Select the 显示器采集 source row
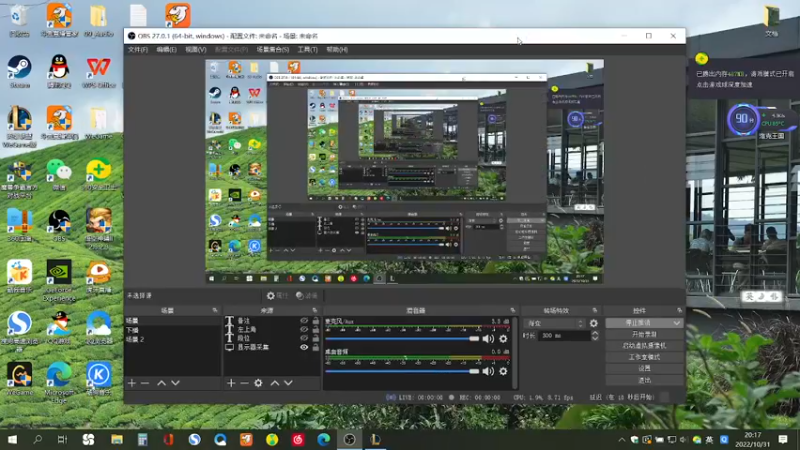 coord(272,347)
